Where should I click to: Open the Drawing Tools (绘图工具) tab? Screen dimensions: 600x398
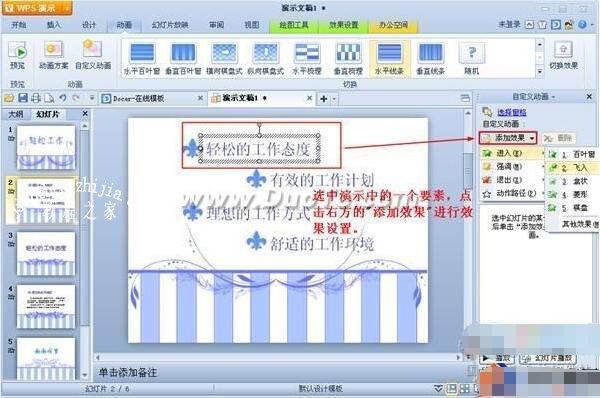[x=293, y=25]
